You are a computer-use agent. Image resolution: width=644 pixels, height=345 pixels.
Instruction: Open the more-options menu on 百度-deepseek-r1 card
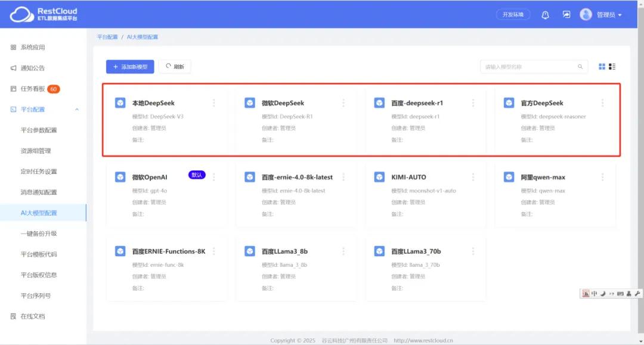pyautogui.click(x=473, y=102)
